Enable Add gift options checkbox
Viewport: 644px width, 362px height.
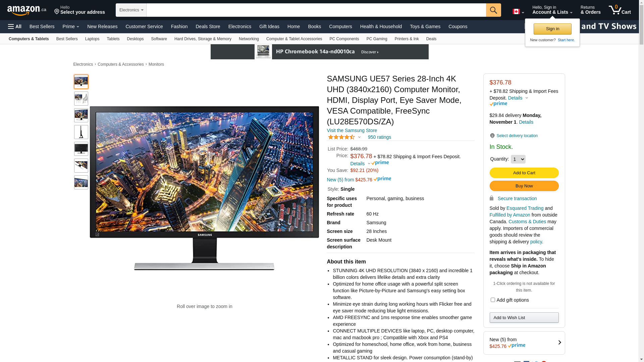492,300
